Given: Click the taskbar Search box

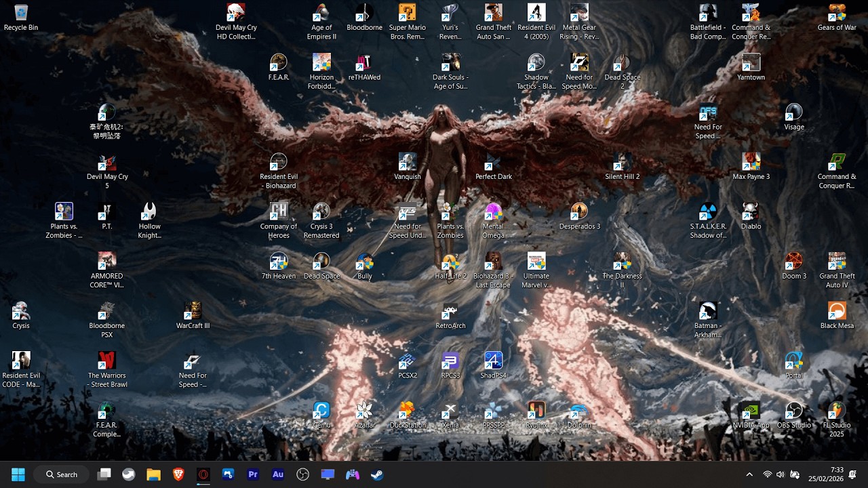Looking at the screenshot, I should point(61,474).
